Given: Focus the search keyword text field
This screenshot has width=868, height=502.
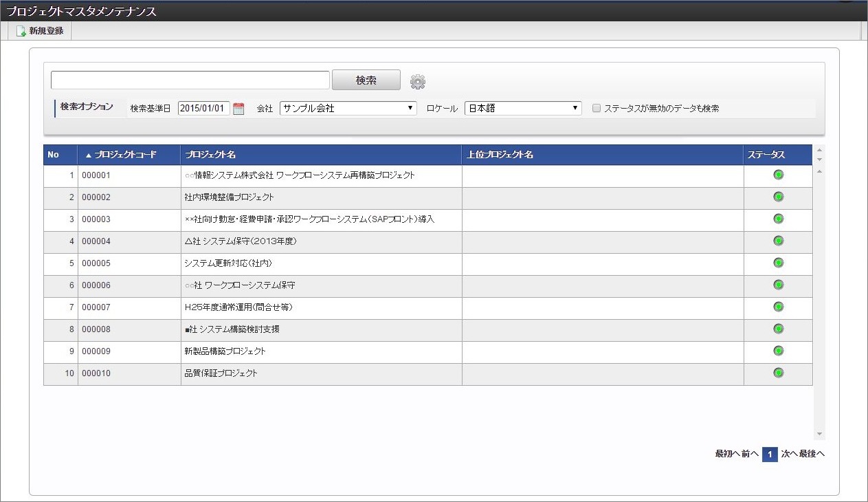Looking at the screenshot, I should pyautogui.click(x=190, y=80).
